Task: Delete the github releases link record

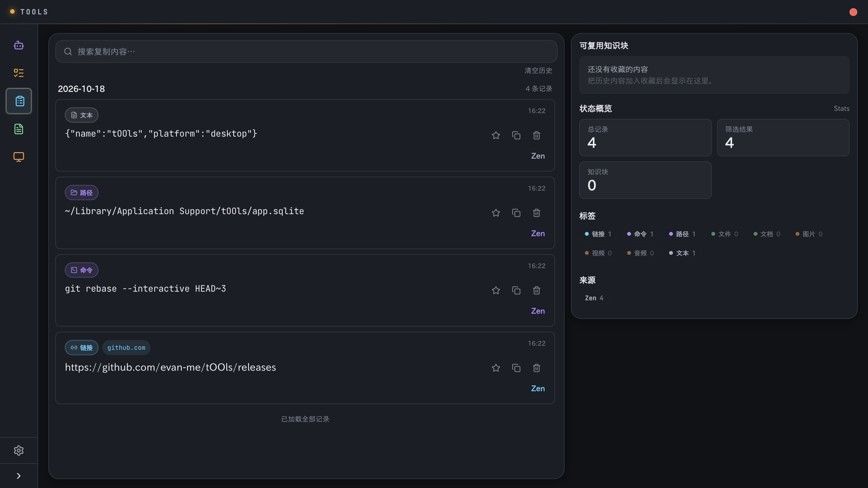Action: coord(536,368)
